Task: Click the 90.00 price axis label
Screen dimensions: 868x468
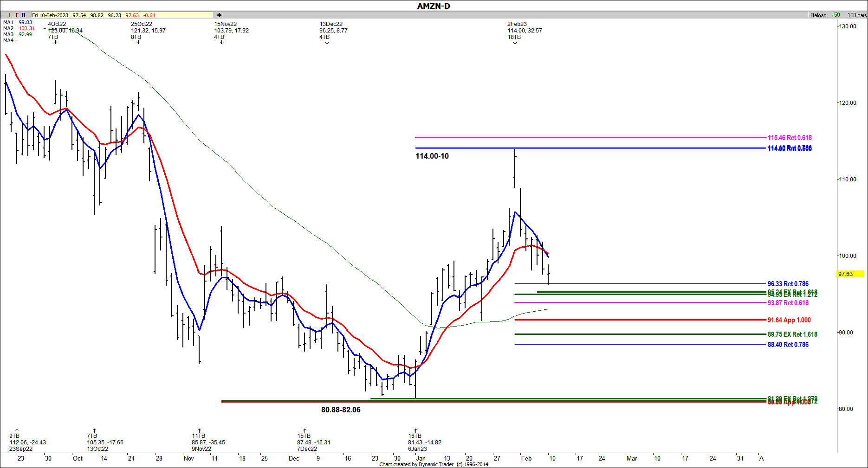Action: pos(846,333)
